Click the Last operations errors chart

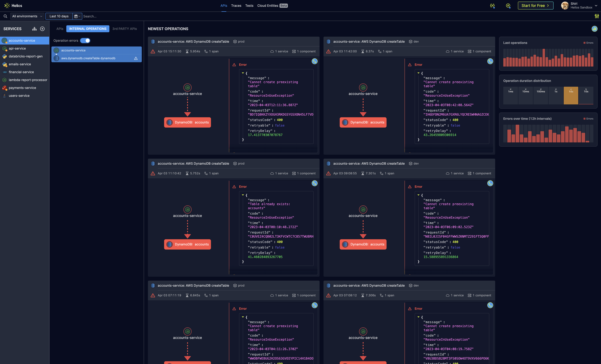[548, 58]
